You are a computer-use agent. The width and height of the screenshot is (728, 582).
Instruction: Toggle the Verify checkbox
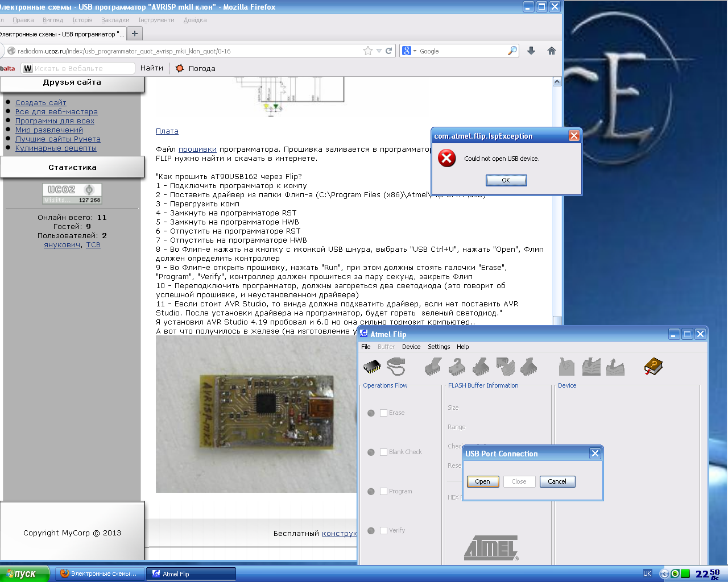(x=383, y=530)
